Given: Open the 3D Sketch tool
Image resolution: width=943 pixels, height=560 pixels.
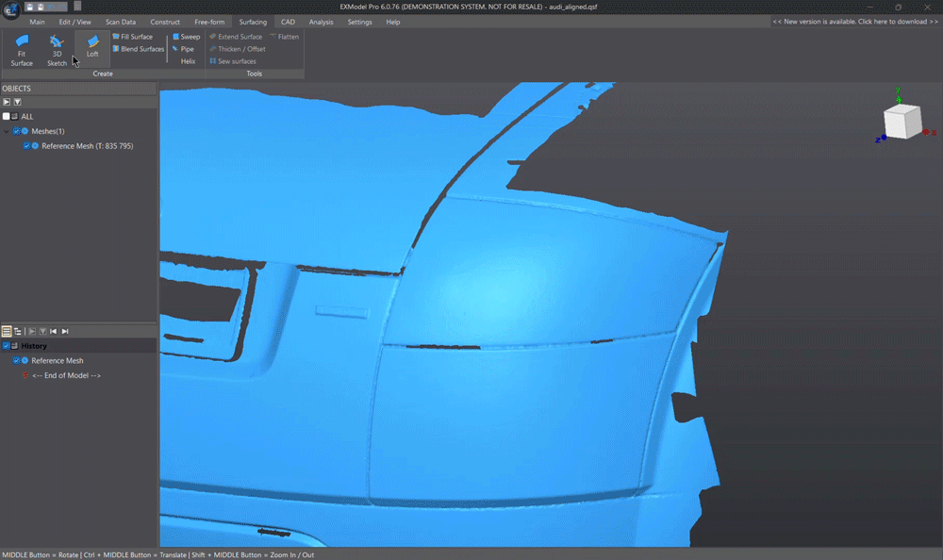Looking at the screenshot, I should pos(57,49).
